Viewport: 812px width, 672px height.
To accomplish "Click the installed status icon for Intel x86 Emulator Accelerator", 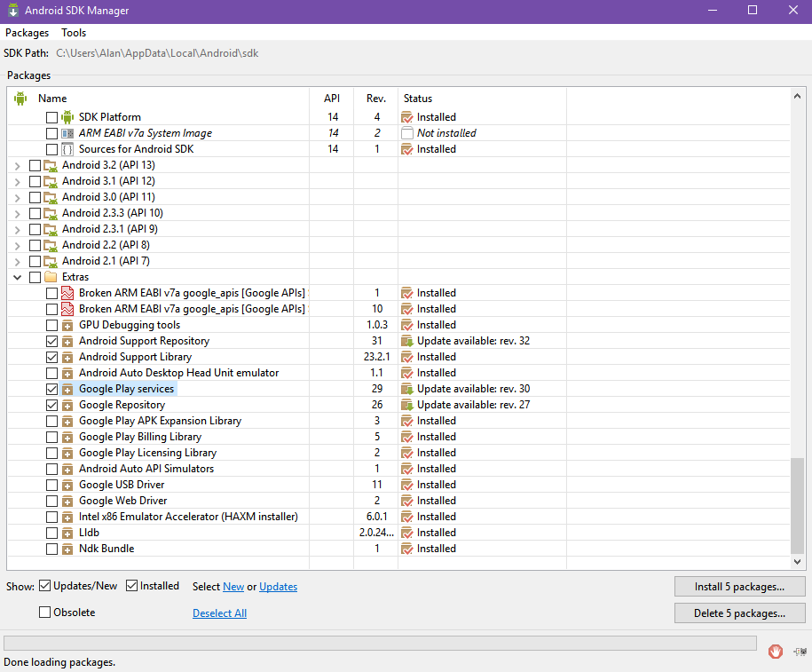I will (x=407, y=517).
